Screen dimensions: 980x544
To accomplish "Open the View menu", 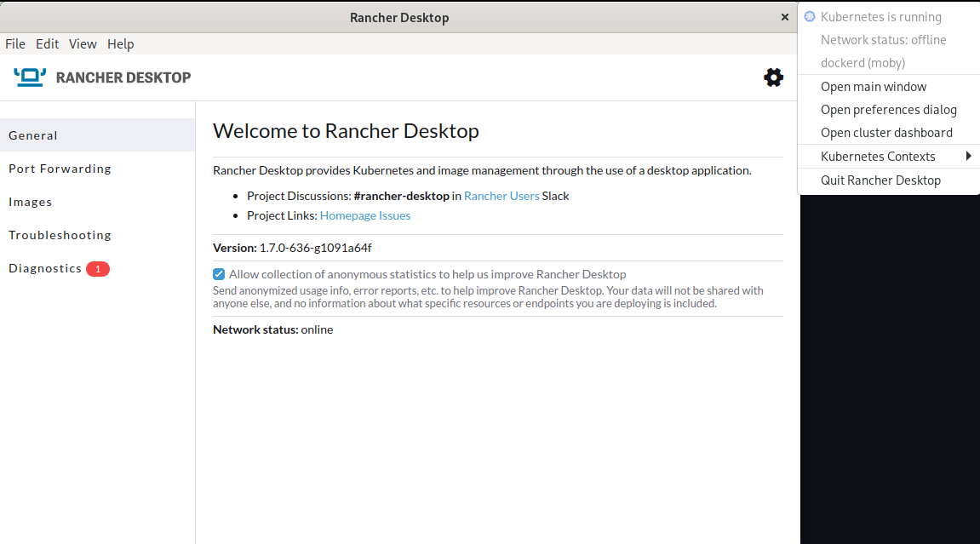I will (x=83, y=43).
